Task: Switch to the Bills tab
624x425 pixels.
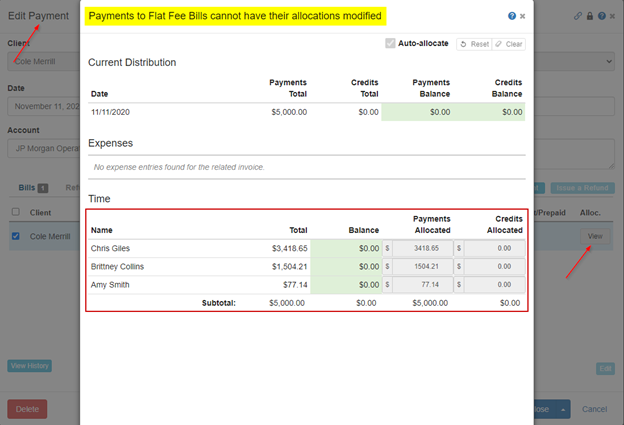Action: (x=33, y=187)
